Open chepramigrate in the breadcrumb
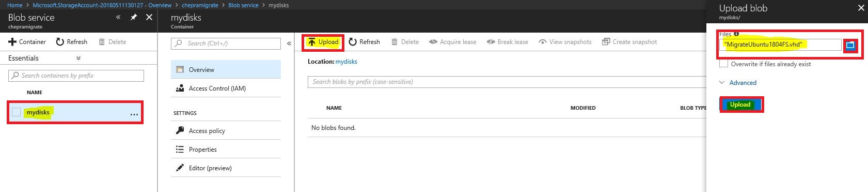The width and height of the screenshot is (868, 192). tap(200, 5)
